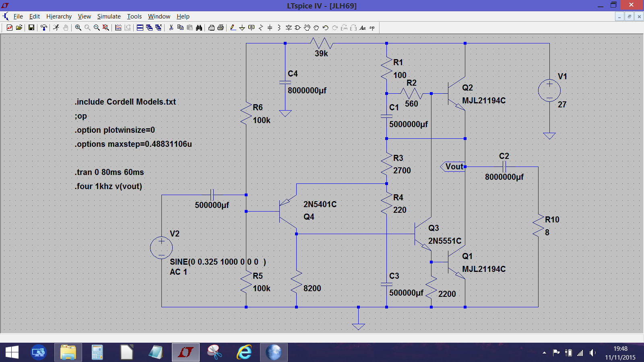This screenshot has width=644, height=362.
Task: Open the Window menu
Action: tap(159, 16)
